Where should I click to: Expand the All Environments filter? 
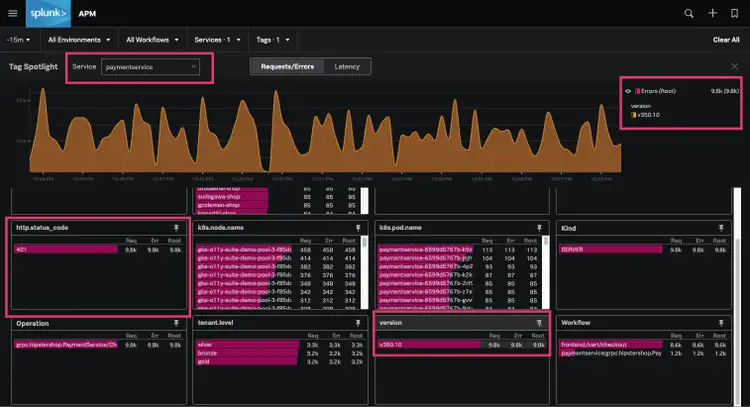(78, 40)
